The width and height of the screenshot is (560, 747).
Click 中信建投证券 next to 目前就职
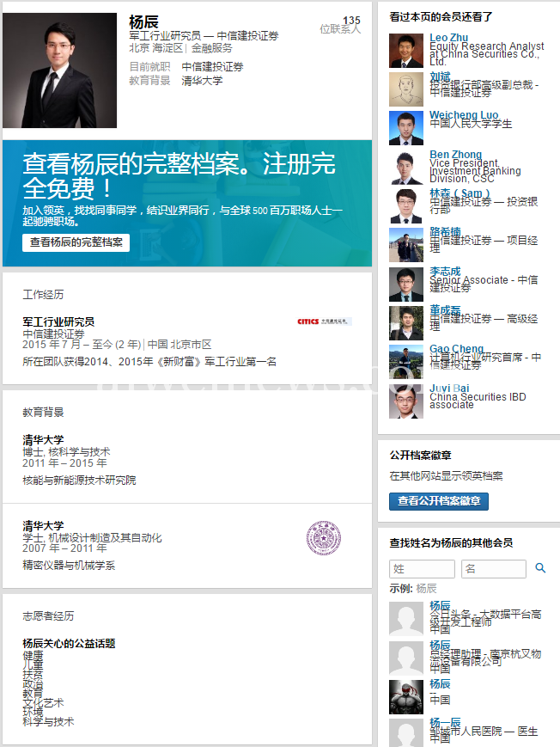(x=212, y=67)
